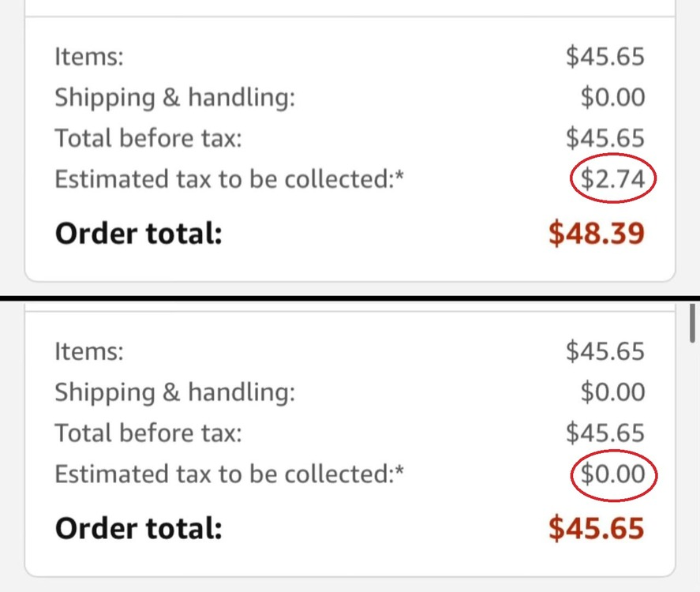Image resolution: width=700 pixels, height=592 pixels.
Task: Click the bottom 'Shipping & handling:' label
Action: pyautogui.click(x=175, y=393)
